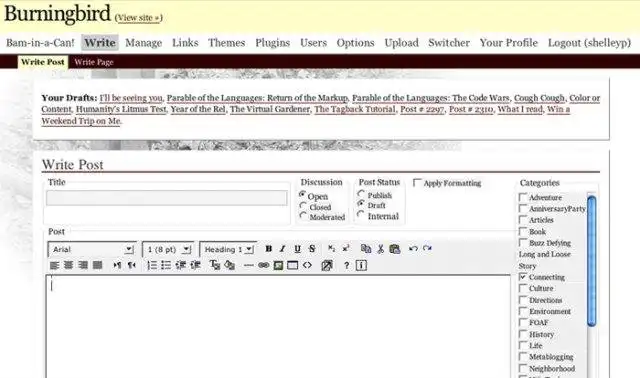
Task: Open the Heading 1 format dropdown
Action: click(228, 249)
